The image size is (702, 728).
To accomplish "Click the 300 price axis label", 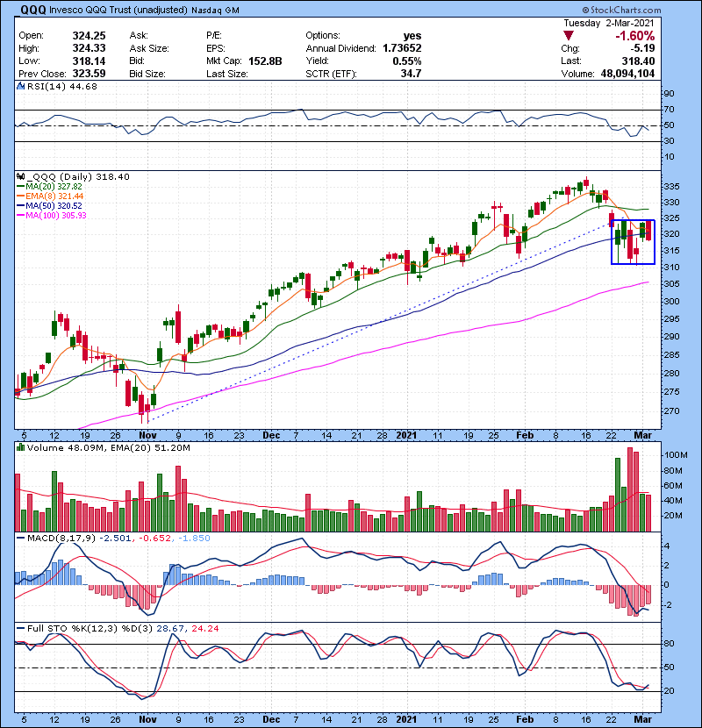I will pyautogui.click(x=672, y=302).
